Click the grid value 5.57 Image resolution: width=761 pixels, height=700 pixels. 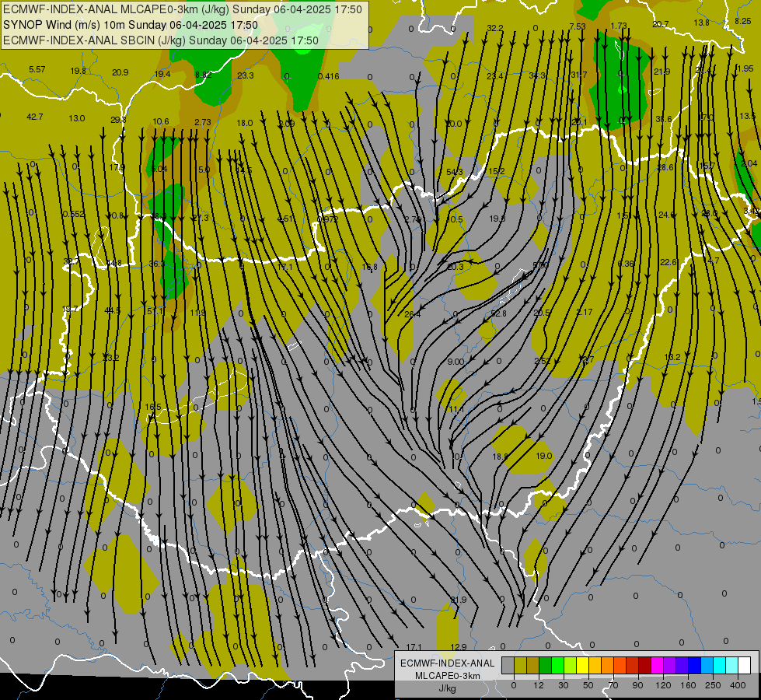click(x=37, y=69)
